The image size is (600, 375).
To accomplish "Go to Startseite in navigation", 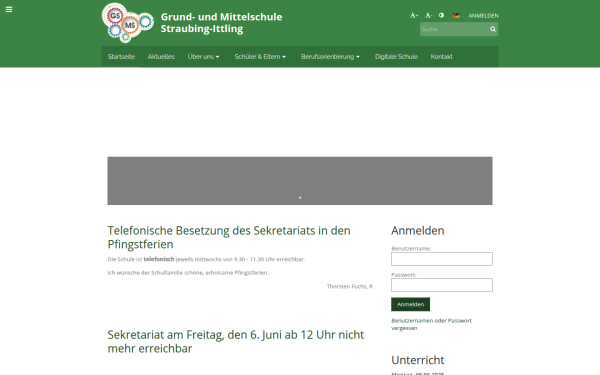I will 121,57.
